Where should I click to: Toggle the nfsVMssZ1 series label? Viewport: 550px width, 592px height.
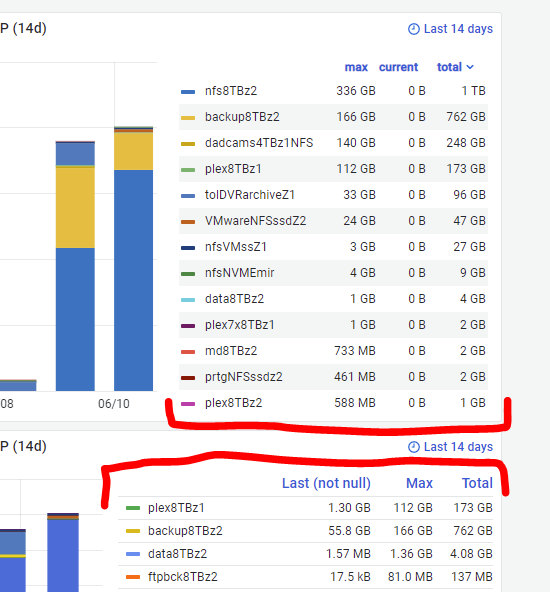coord(236,247)
